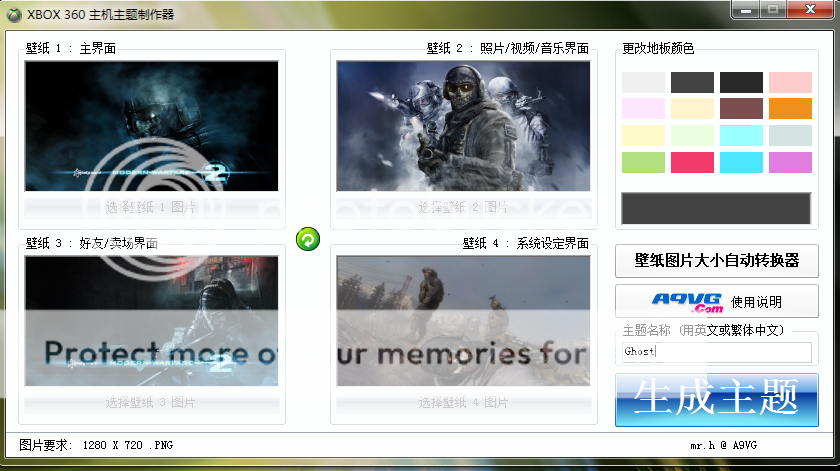Image resolution: width=840 pixels, height=471 pixels.
Task: Select wallpaper 2 Ghost soldiers thumbnail
Action: [463, 126]
